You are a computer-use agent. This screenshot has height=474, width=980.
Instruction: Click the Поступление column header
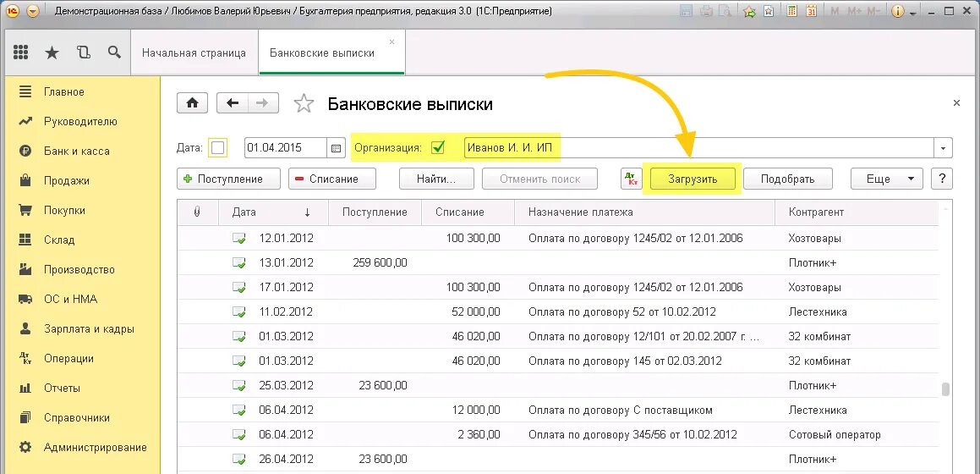tap(375, 212)
